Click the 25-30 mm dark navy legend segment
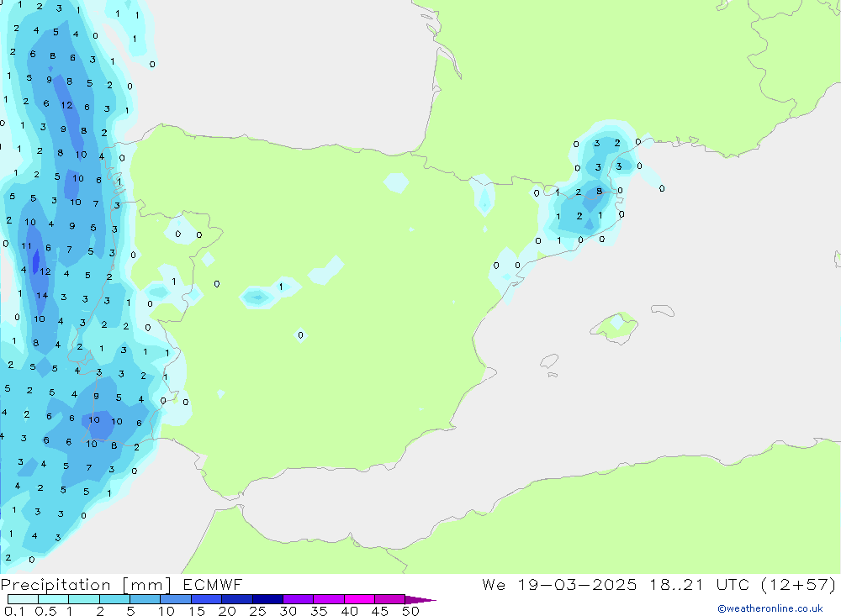The height and width of the screenshot is (616, 841). point(267,599)
